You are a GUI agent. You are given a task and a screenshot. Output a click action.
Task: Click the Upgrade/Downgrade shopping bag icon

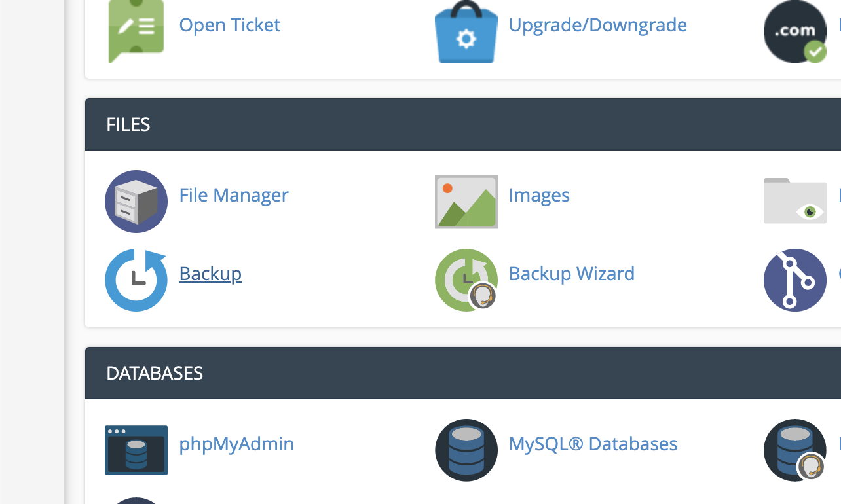tap(466, 31)
